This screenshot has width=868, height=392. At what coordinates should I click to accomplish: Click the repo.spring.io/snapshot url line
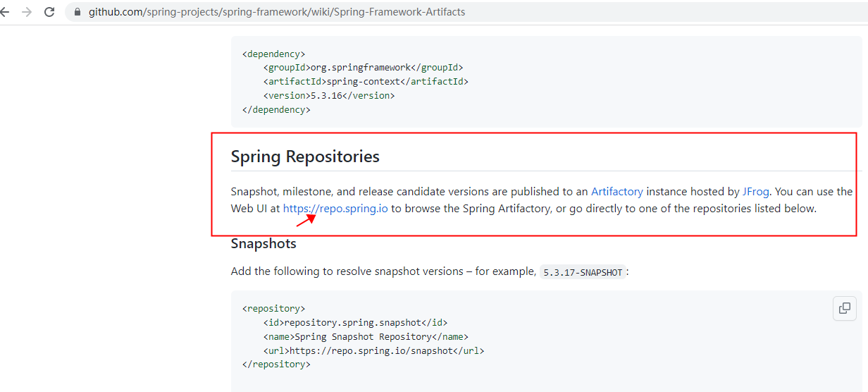coord(374,350)
